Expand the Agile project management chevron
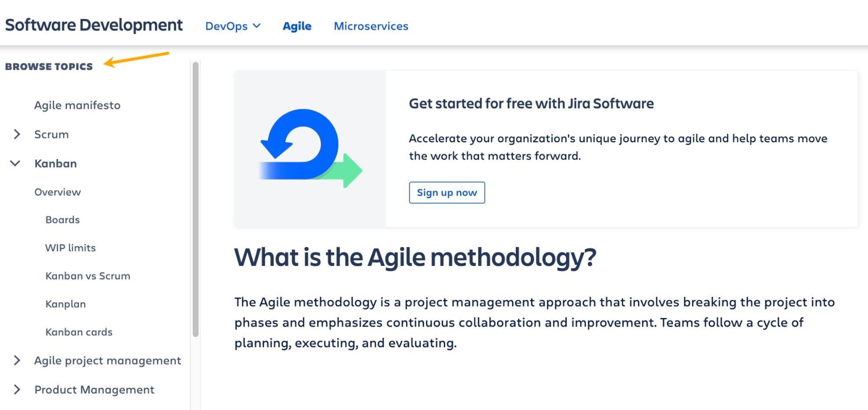This screenshot has width=868, height=410. [x=17, y=361]
